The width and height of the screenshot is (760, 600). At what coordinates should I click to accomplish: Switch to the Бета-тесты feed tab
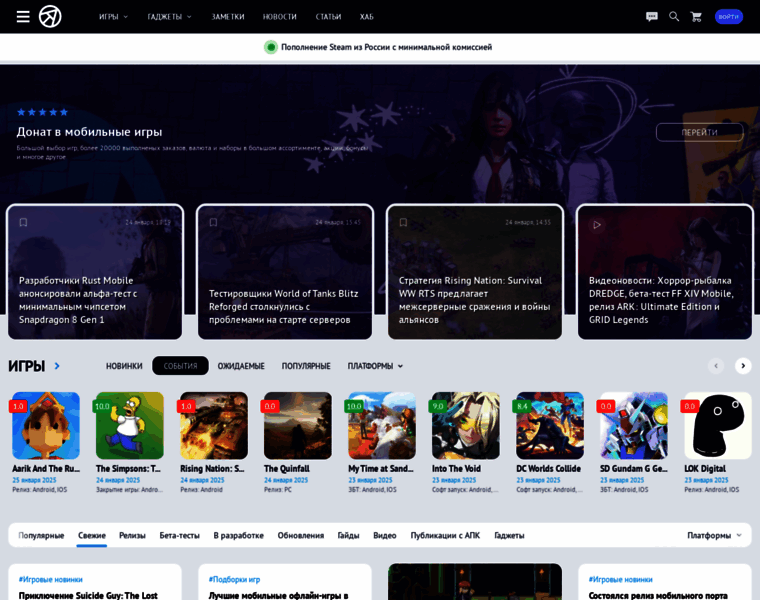pos(179,536)
